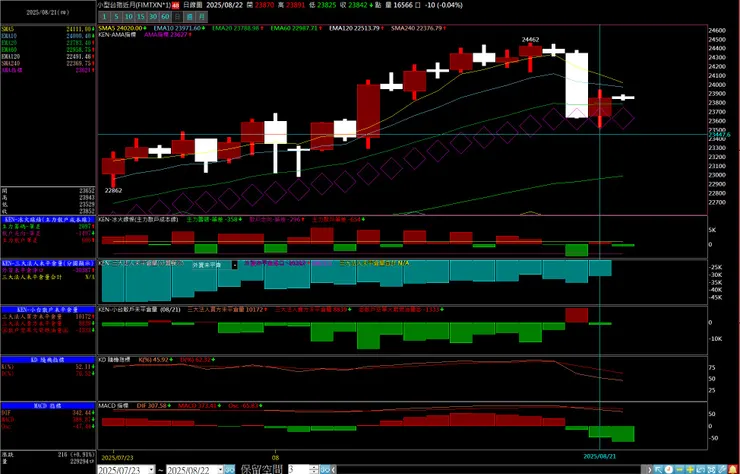Select the 1-minute timeframe button
740x474 pixels.
[x=104, y=17]
